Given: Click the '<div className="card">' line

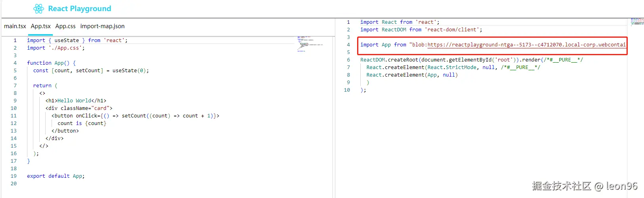Looking at the screenshot, I should (x=79, y=108).
